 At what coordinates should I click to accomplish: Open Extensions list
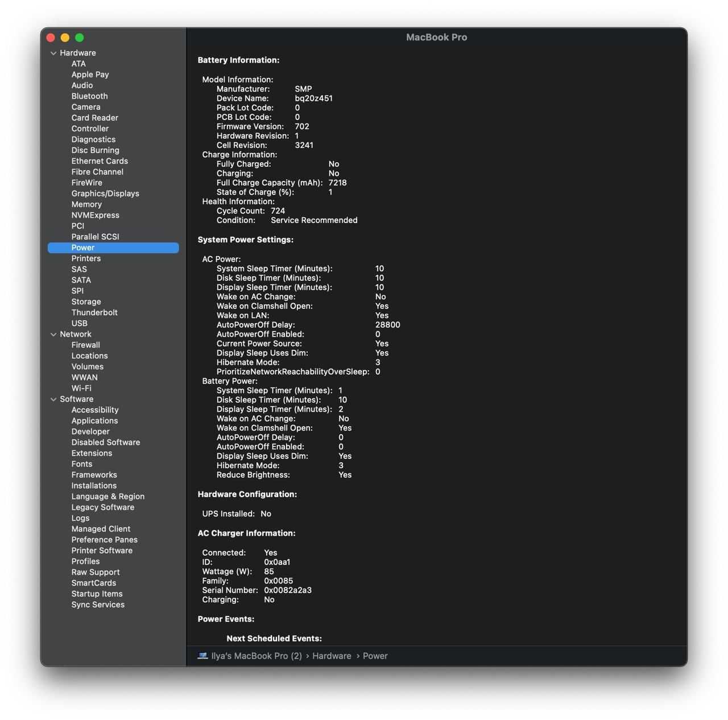pos(92,453)
